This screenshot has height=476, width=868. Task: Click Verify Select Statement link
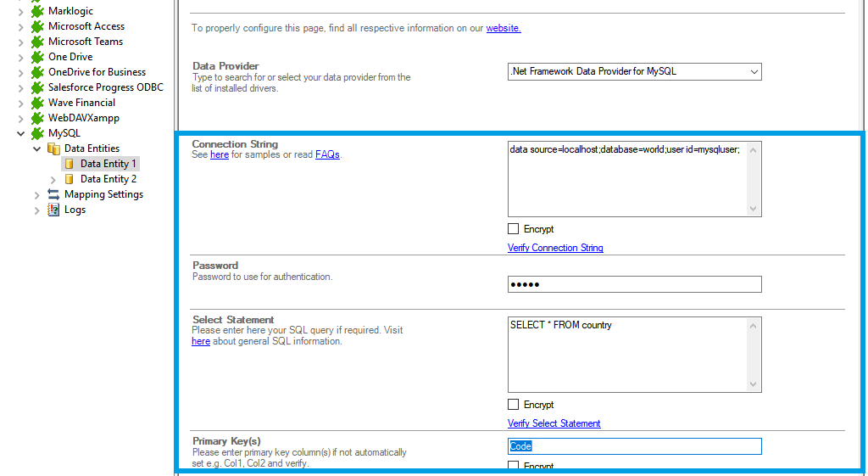click(x=554, y=423)
